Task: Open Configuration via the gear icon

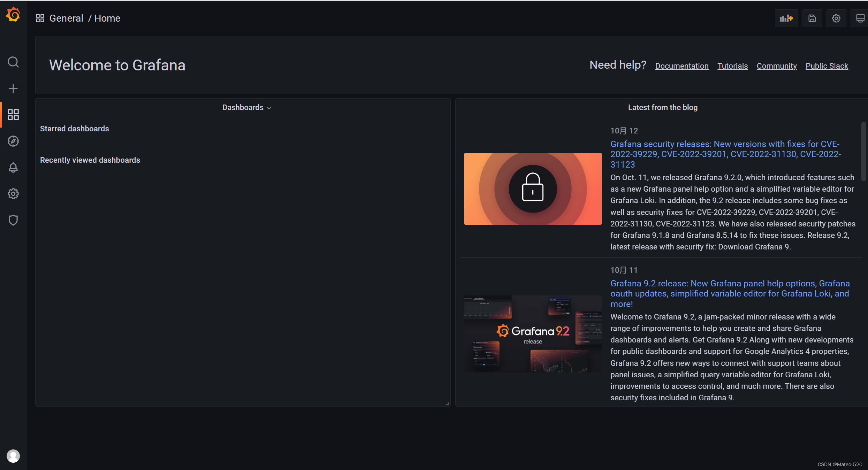Action: pos(13,194)
